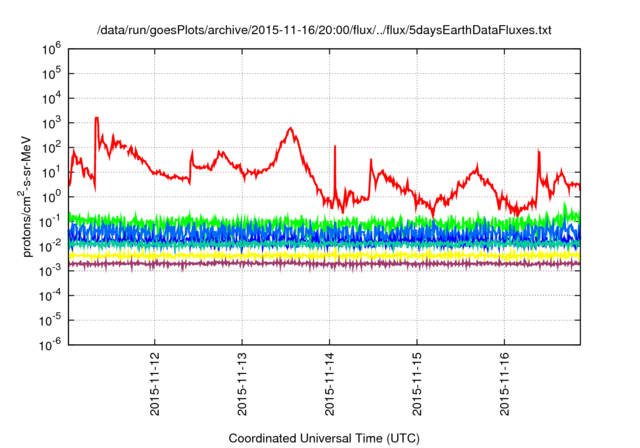Click the plot title file path text
Screen dimensions: 640x448
[x=324, y=30]
